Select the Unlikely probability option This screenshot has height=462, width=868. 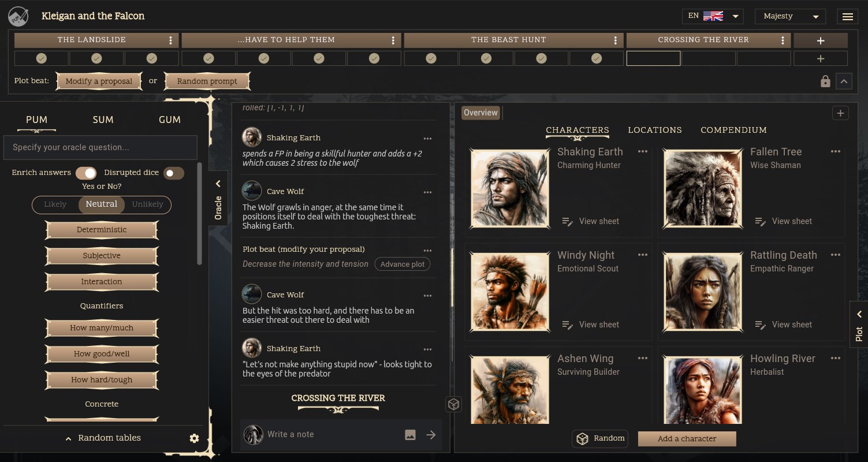[147, 204]
